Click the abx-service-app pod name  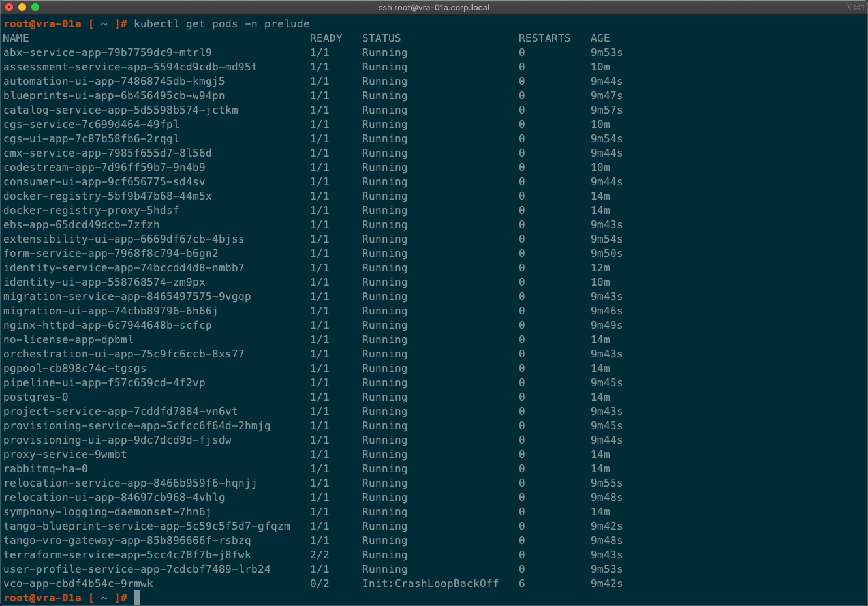tap(108, 52)
